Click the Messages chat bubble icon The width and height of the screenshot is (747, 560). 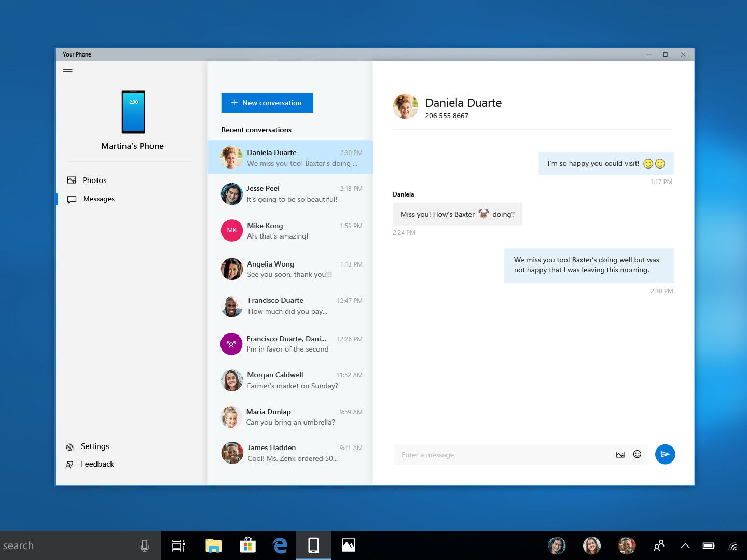click(x=72, y=199)
